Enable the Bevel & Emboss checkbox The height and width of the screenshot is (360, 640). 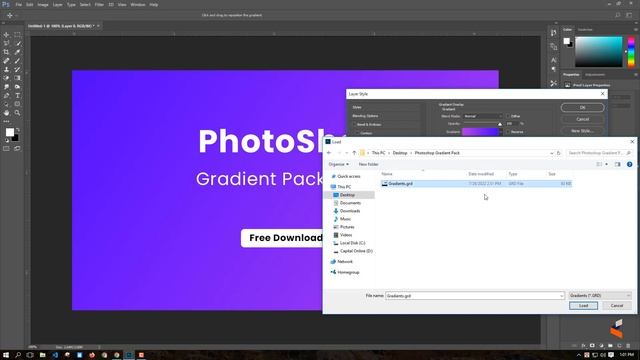[355, 124]
